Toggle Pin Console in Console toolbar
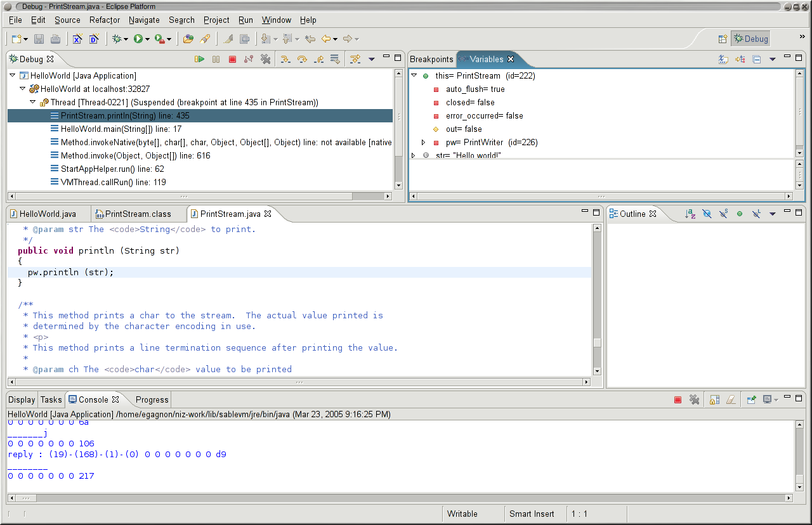The width and height of the screenshot is (812, 525). (x=751, y=399)
